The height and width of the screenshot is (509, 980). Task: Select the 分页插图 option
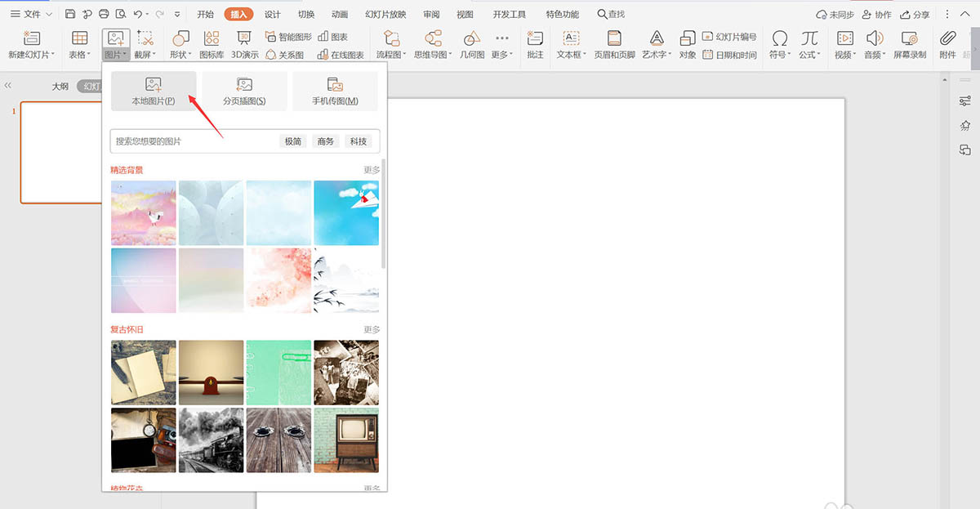(x=244, y=91)
